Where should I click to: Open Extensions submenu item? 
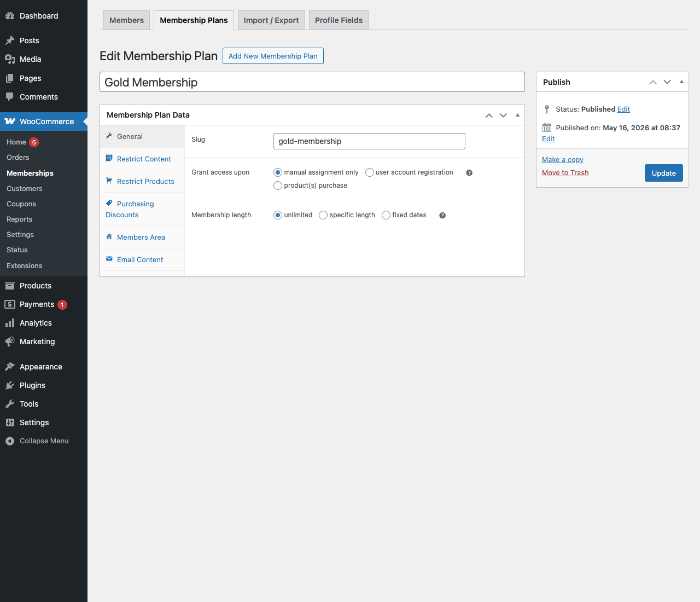pos(25,265)
